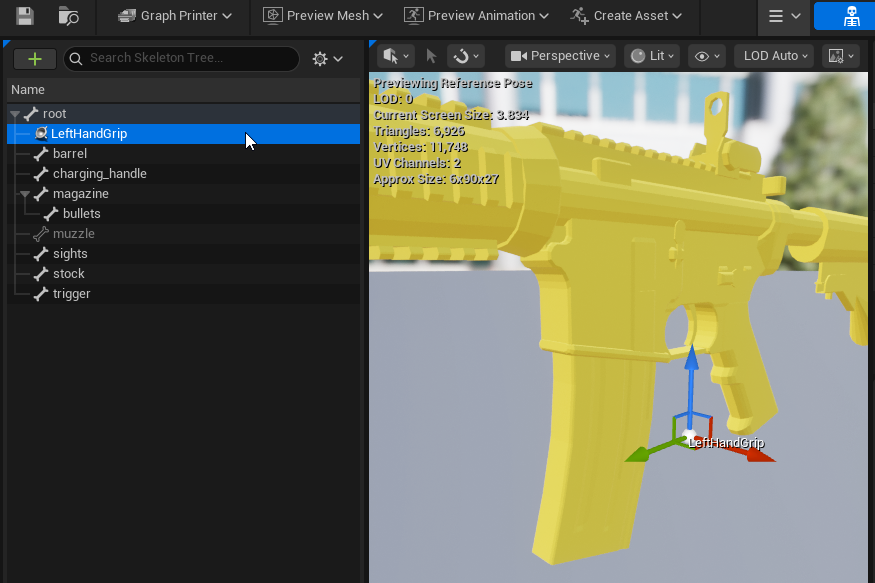
Task: Open skeleton tree settings gear
Action: pos(328,59)
